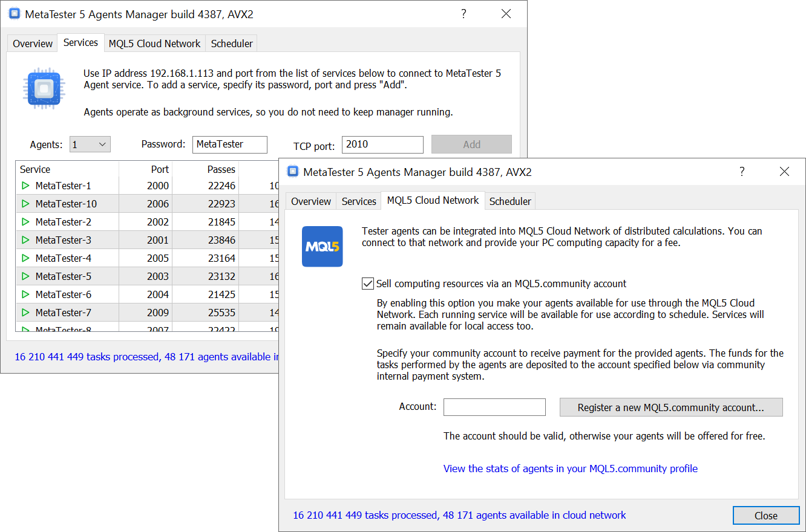Click the blue CPU chip icon

43,89
